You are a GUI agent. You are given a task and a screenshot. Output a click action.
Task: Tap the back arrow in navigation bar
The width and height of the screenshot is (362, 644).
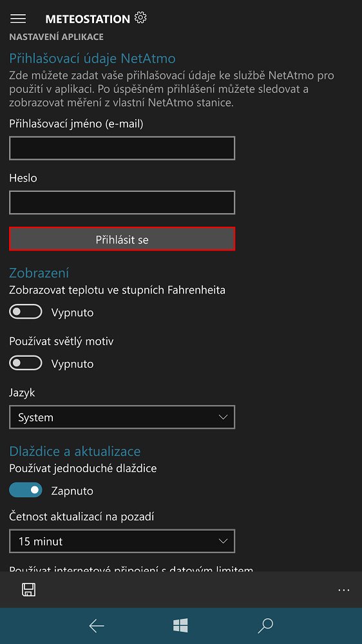coord(97,626)
